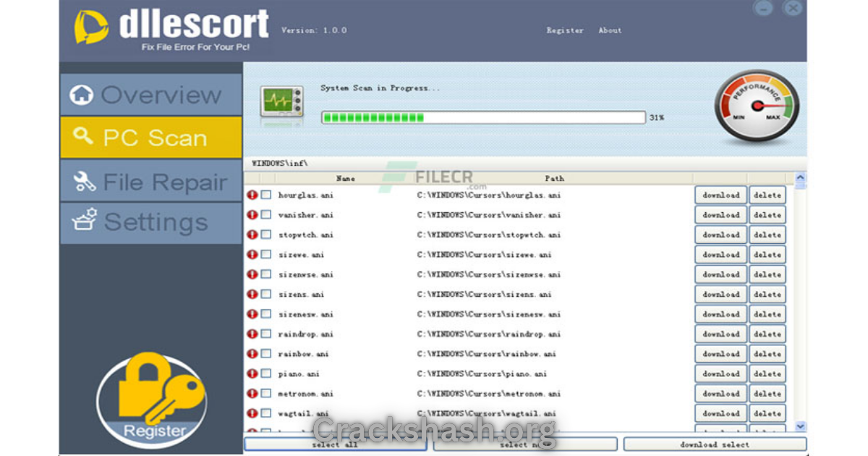
Task: Tick the checkbox for stopwtch.ani
Action: pyautogui.click(x=266, y=235)
